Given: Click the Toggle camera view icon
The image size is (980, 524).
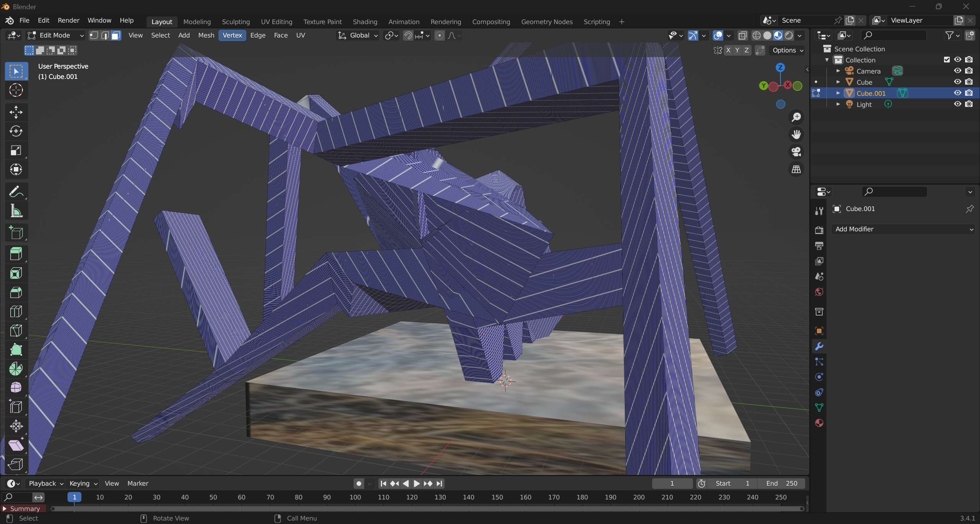Looking at the screenshot, I should pos(796,152).
